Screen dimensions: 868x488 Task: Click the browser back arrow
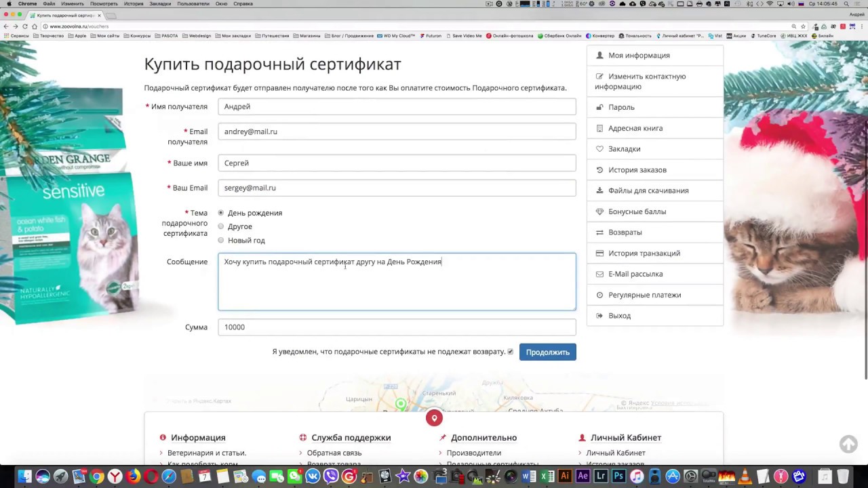(6, 26)
